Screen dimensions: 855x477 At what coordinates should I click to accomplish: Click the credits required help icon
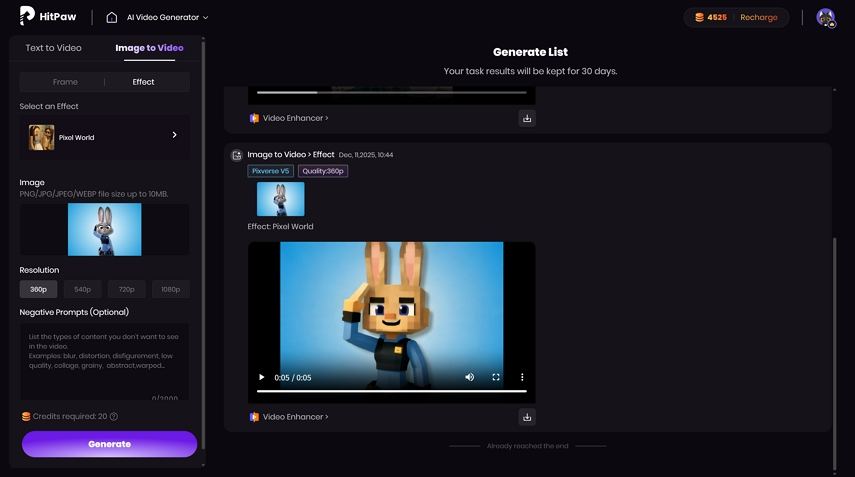(x=114, y=416)
